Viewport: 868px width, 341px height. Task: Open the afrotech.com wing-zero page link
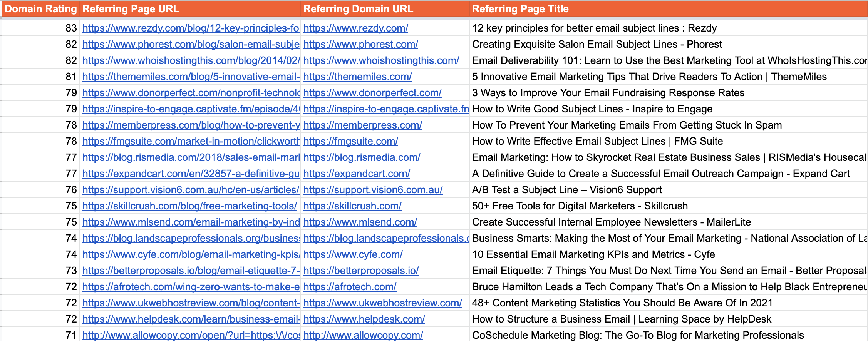tap(191, 287)
